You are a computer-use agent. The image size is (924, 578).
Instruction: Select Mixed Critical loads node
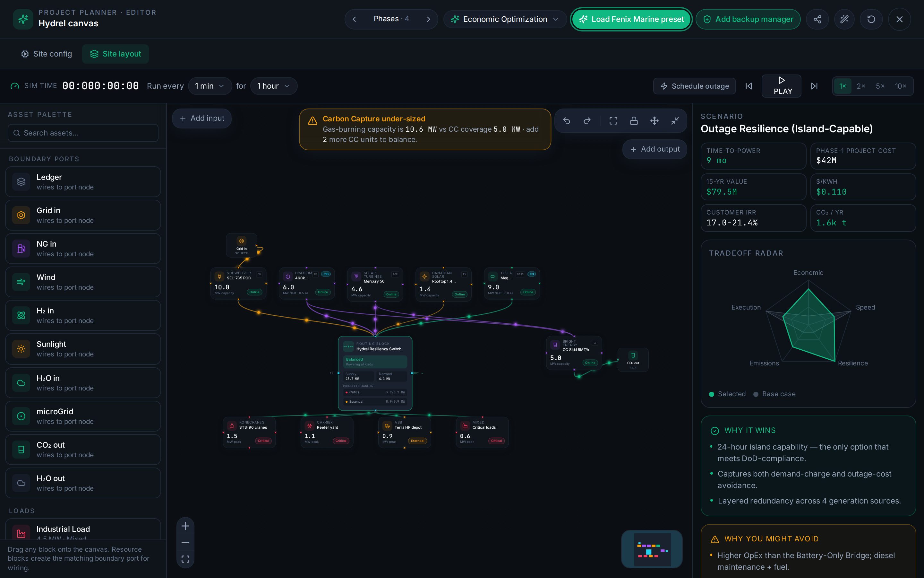pos(482,432)
